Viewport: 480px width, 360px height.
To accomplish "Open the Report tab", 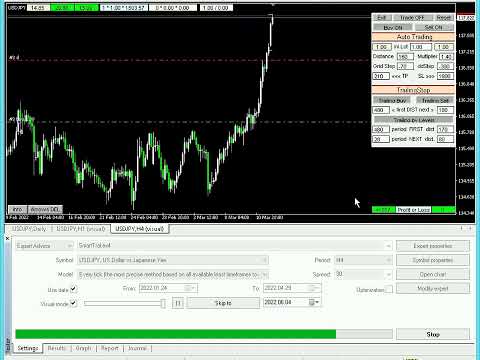I will point(110,348).
